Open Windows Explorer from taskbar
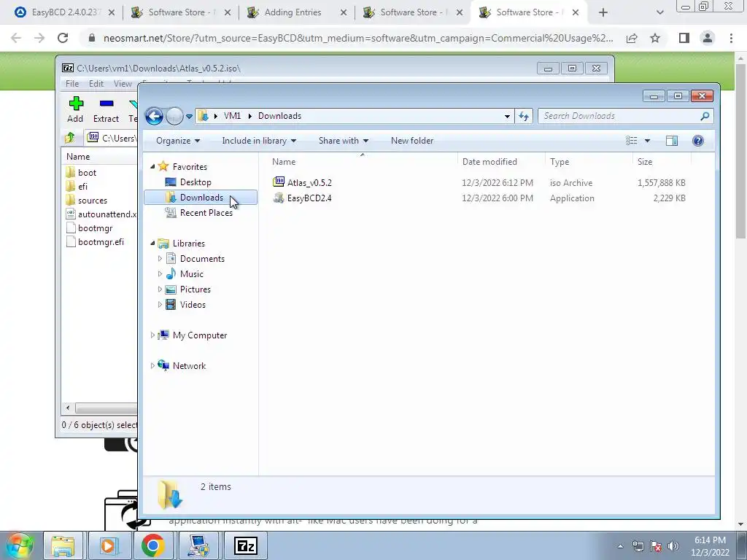Viewport: 747px width, 560px height. pyautogui.click(x=63, y=545)
